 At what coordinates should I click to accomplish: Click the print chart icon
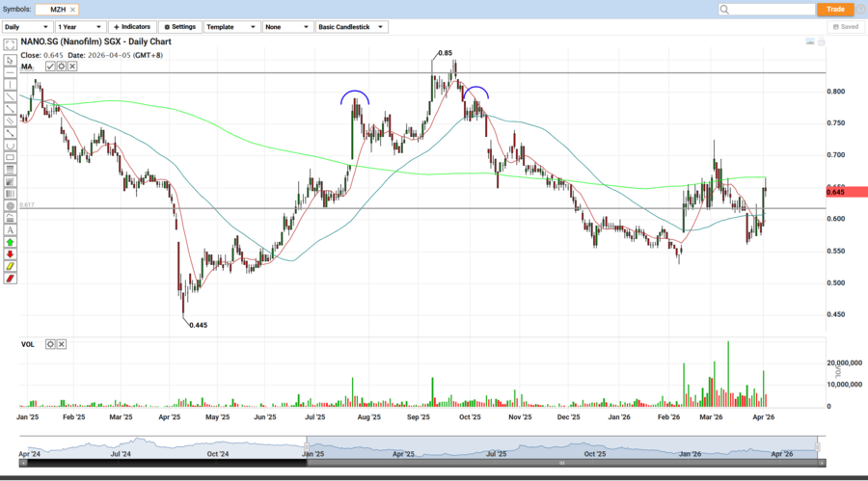tap(822, 42)
